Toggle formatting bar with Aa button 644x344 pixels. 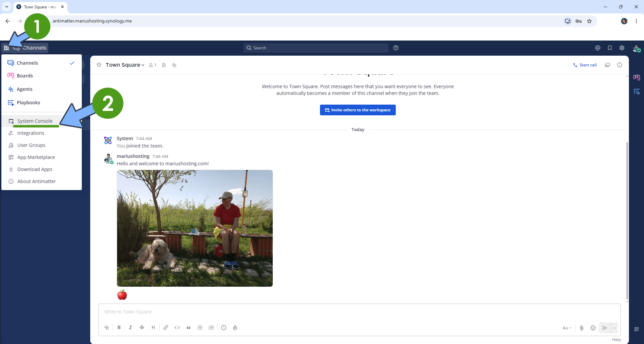567,328
